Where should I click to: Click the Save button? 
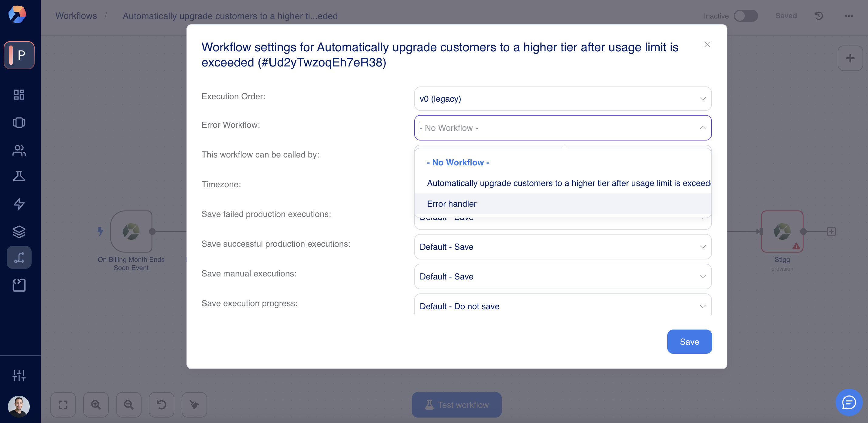coord(689,341)
